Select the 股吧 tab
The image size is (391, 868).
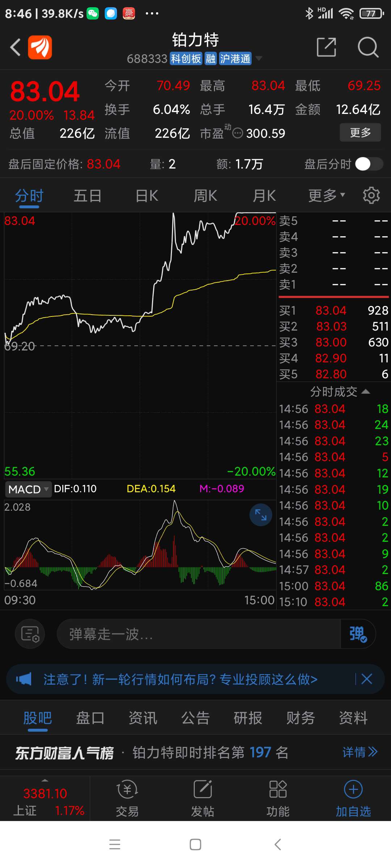coord(38,718)
